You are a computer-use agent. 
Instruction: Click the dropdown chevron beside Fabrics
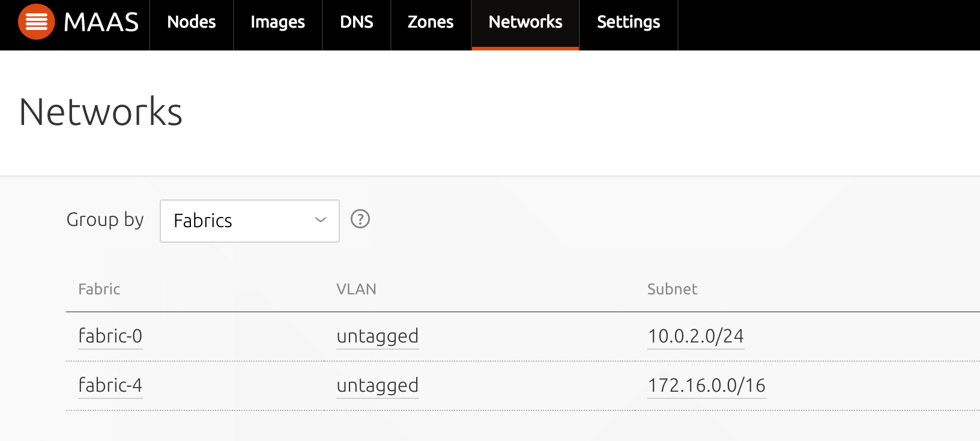320,221
